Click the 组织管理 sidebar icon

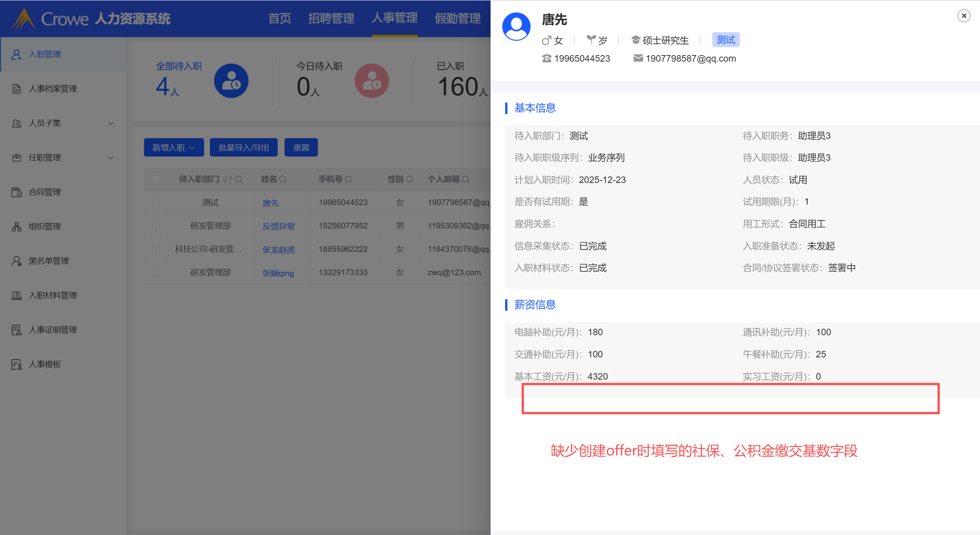pos(16,227)
